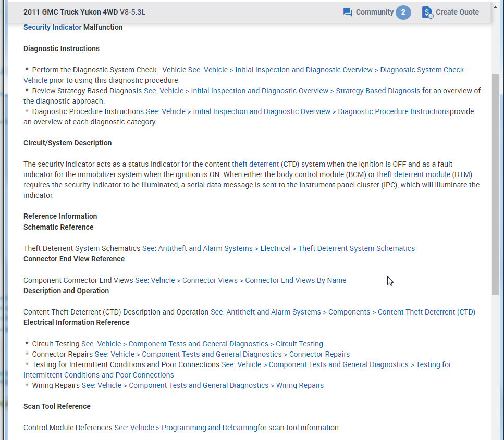Open Theft Deterrent System Schematics link
The width and height of the screenshot is (504, 440).
[x=356, y=248]
